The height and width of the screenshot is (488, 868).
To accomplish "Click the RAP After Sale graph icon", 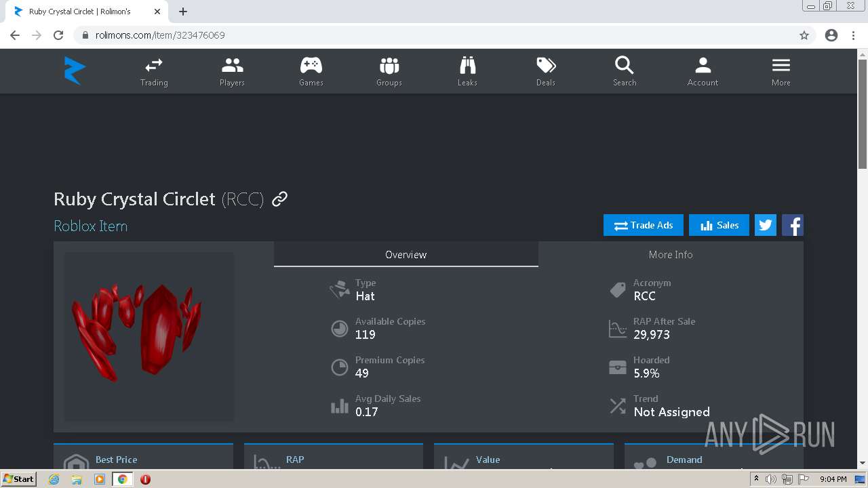I will [618, 329].
